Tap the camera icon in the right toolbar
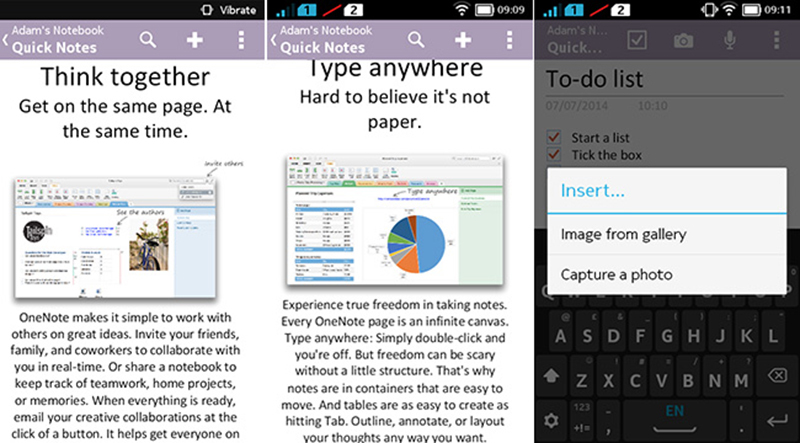The width and height of the screenshot is (800, 443). click(683, 40)
